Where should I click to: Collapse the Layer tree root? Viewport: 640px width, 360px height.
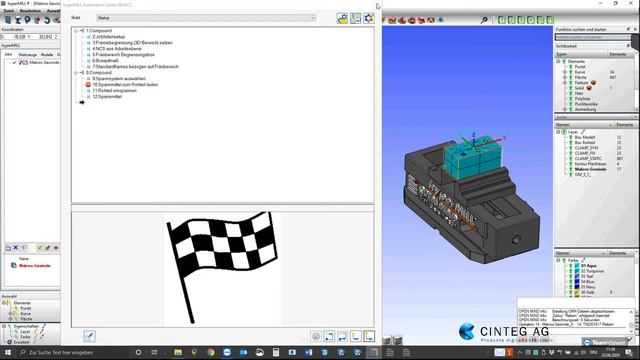tap(558, 132)
